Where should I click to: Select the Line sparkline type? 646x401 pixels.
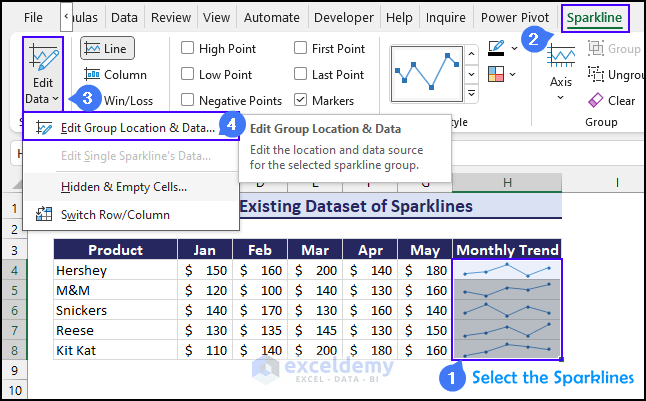point(108,48)
